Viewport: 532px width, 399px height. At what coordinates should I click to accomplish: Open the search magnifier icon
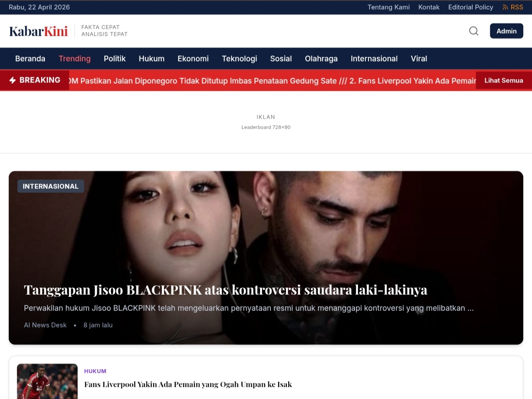coord(474,31)
